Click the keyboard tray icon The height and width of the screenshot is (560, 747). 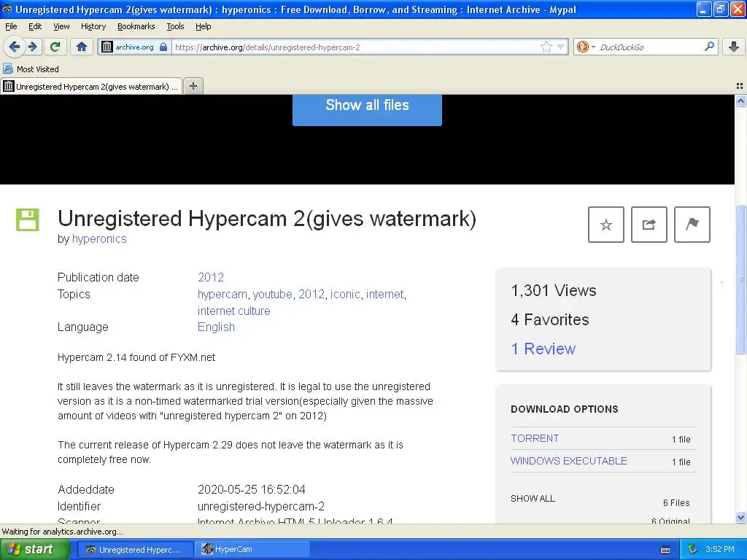pos(665,550)
